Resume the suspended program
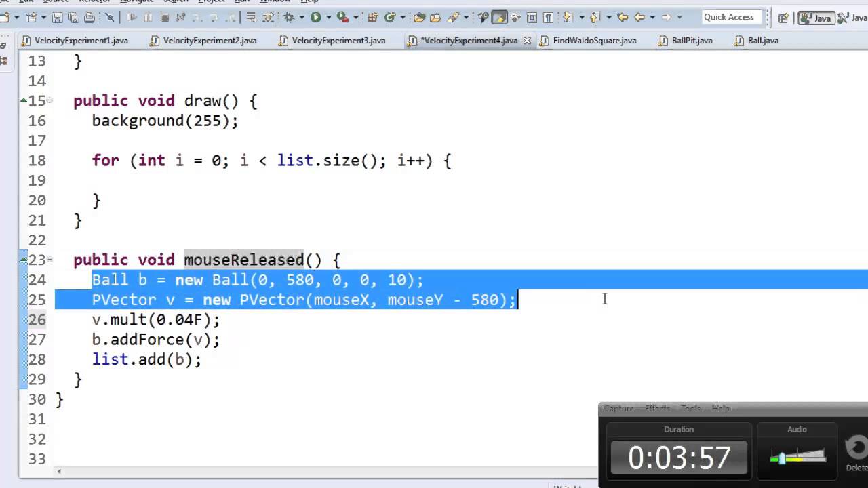The height and width of the screenshot is (488, 868). click(132, 17)
